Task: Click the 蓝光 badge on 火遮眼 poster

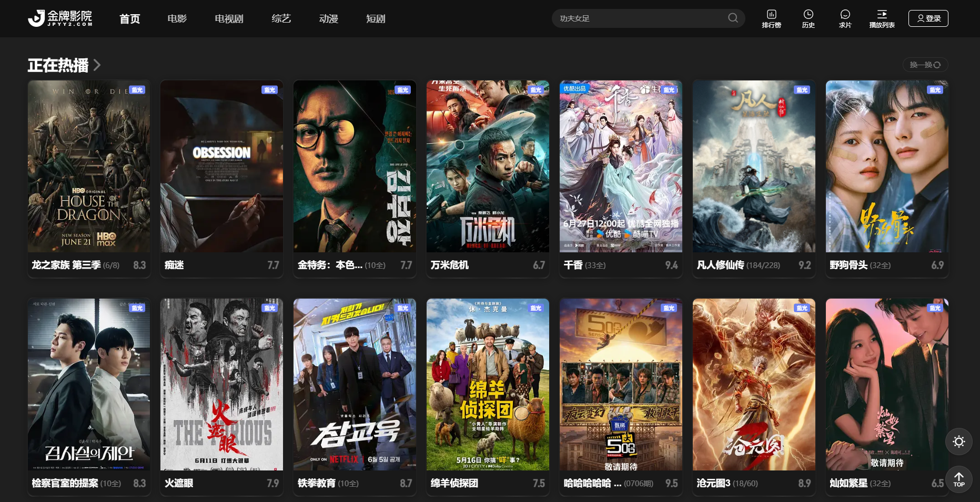Action: coord(270,308)
